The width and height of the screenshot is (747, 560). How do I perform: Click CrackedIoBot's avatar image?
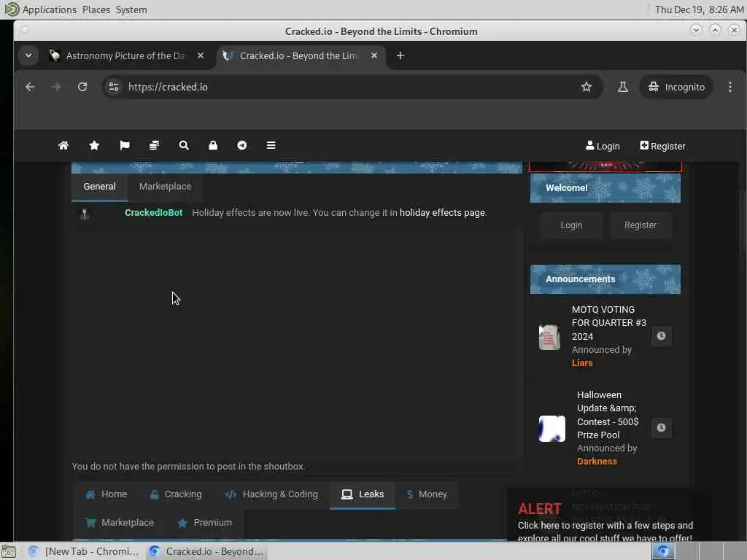tap(85, 214)
